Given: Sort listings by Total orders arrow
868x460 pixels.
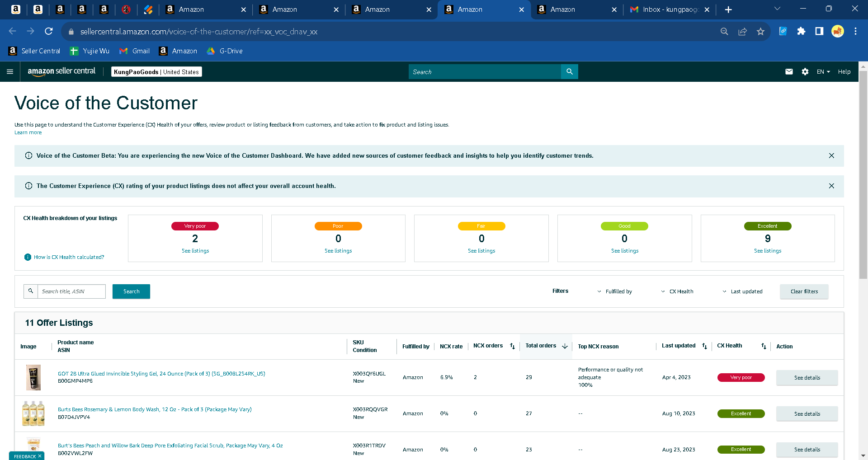Looking at the screenshot, I should (x=565, y=346).
